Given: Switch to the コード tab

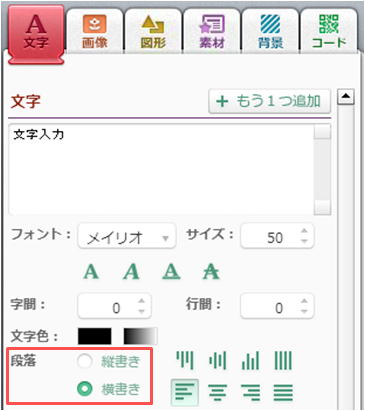Looking at the screenshot, I should 329,31.
